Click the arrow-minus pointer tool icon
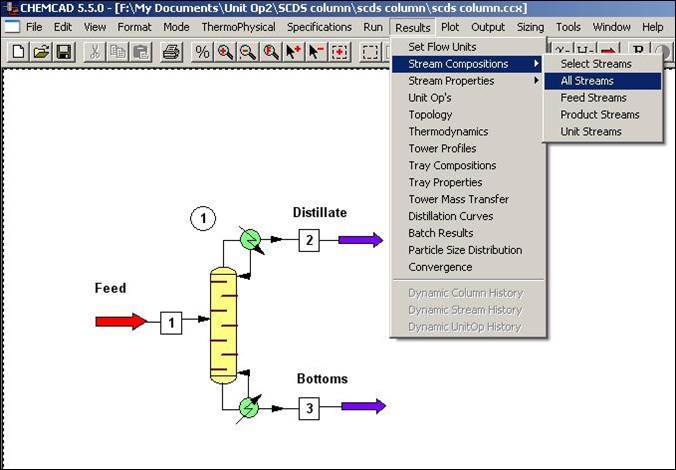The width and height of the screenshot is (676, 470). 317,52
